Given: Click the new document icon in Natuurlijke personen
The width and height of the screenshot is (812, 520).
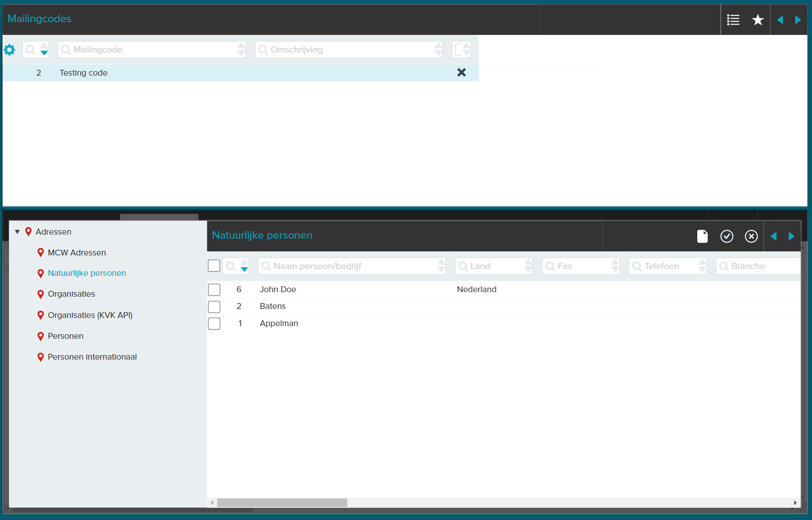Looking at the screenshot, I should pyautogui.click(x=702, y=236).
